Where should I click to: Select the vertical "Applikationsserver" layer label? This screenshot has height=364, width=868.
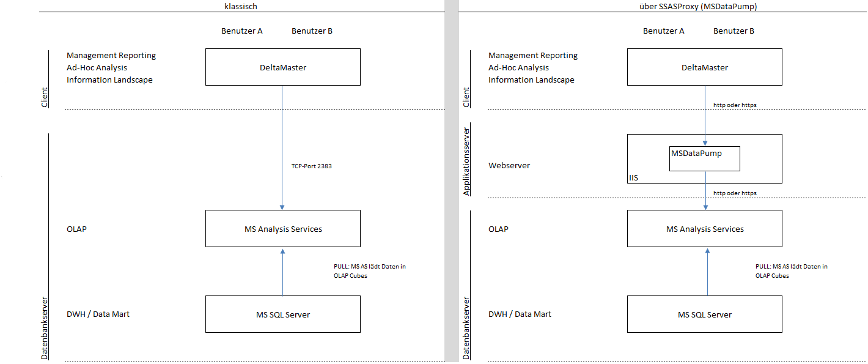pos(466,162)
